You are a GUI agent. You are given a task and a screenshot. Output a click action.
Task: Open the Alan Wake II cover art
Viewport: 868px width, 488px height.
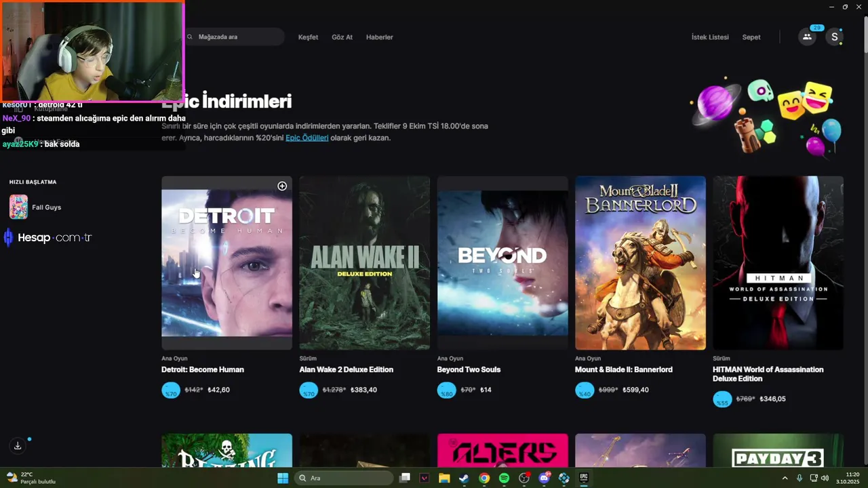(x=364, y=263)
